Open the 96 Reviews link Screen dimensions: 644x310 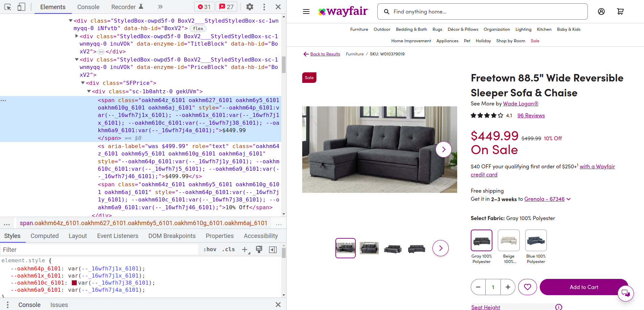point(531,116)
